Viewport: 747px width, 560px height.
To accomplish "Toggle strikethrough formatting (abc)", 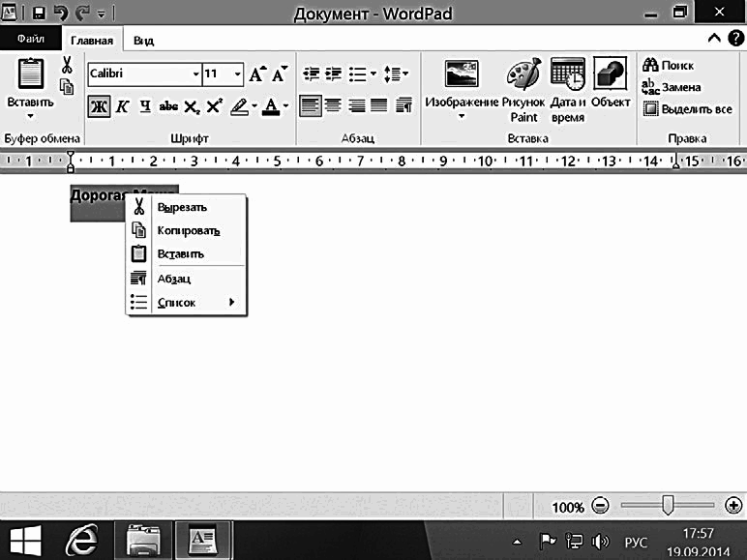I will [168, 106].
